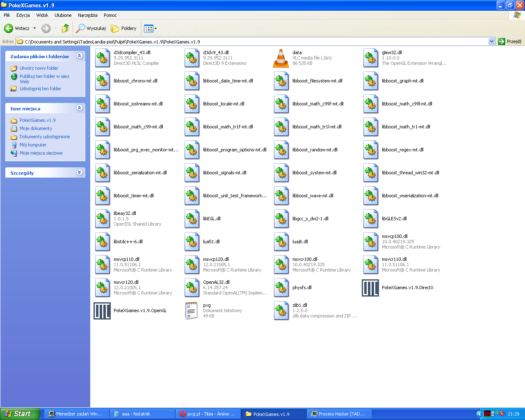The image size is (525, 420).
Task: Switch to Process Hacker taskbar button
Action: pyautogui.click(x=340, y=414)
